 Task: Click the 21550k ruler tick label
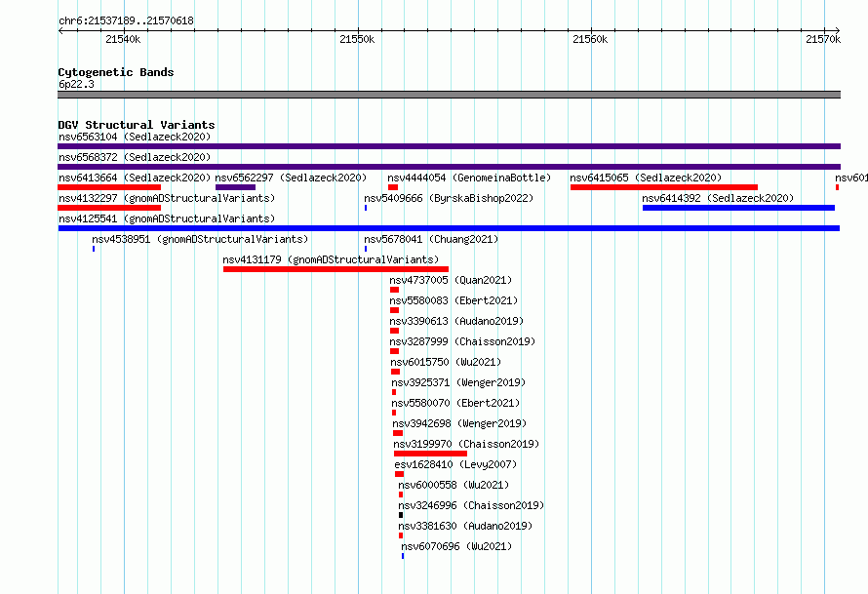tap(357, 39)
